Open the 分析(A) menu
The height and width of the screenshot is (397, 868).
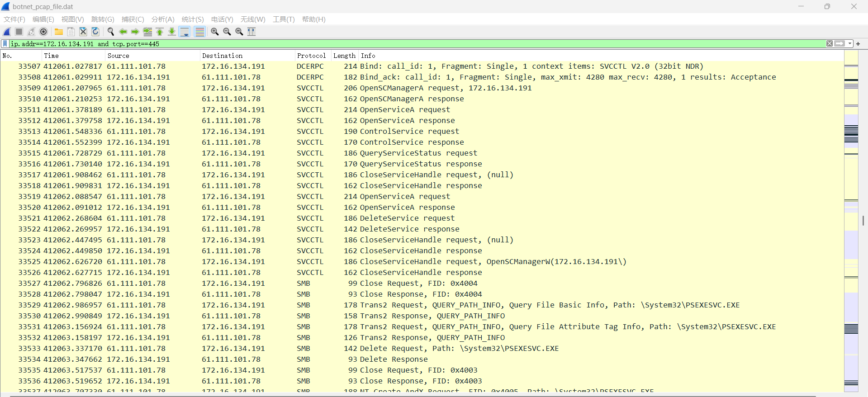pos(163,19)
